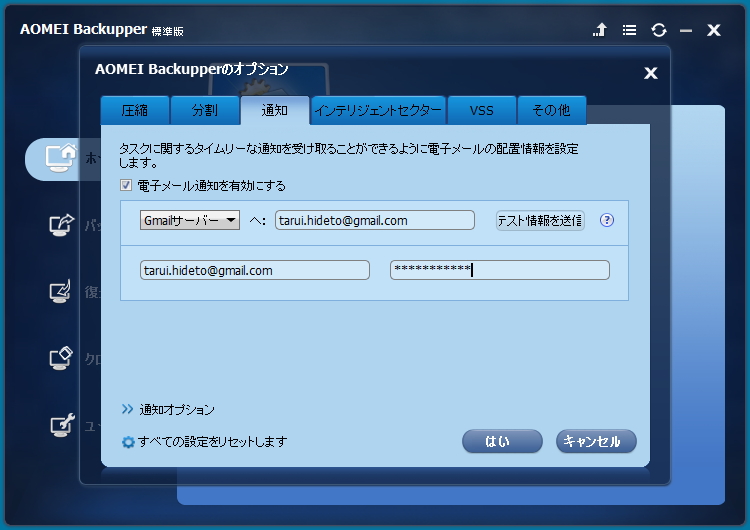750x530 pixels.
Task: Close the AOMEI Backupper main window
Action: click(x=714, y=30)
